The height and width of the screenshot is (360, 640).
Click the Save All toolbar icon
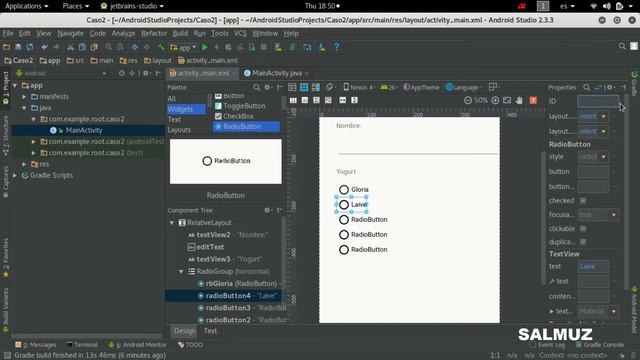click(18, 47)
